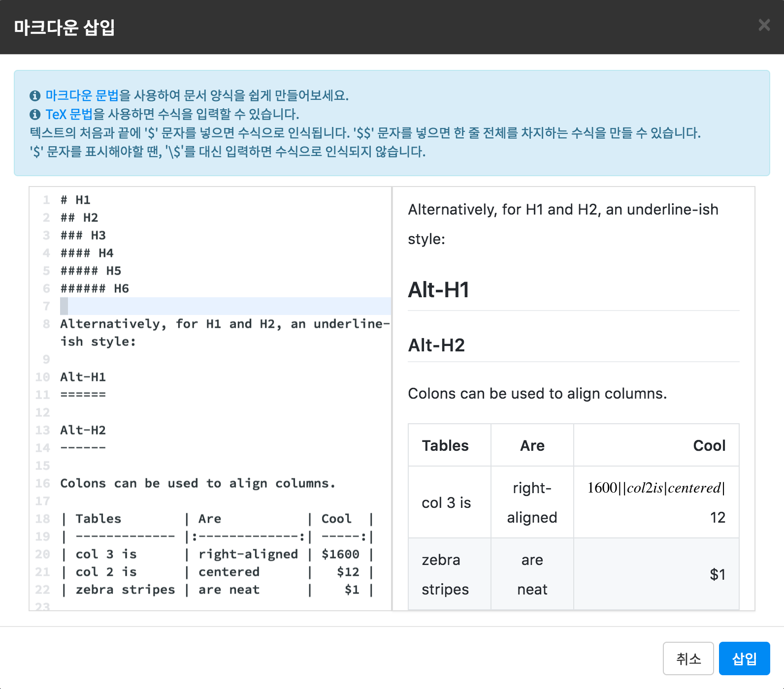Image resolution: width=784 pixels, height=689 pixels.
Task: Click the '# H1' line in editor
Action: (x=75, y=200)
